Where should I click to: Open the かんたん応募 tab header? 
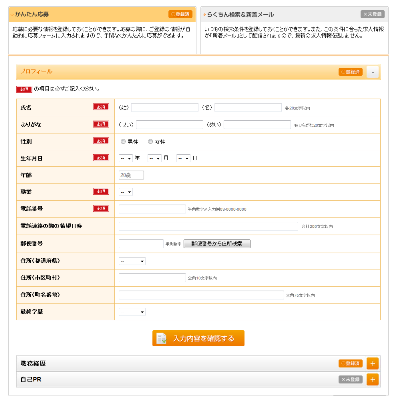102,14
